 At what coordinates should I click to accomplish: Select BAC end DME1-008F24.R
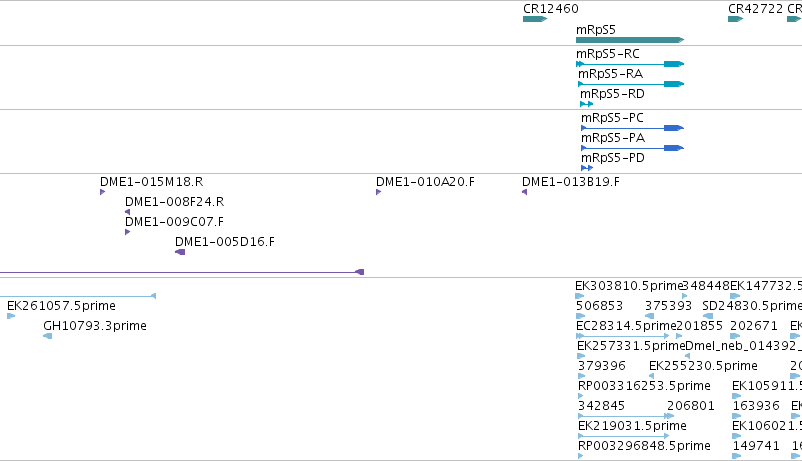point(127,212)
